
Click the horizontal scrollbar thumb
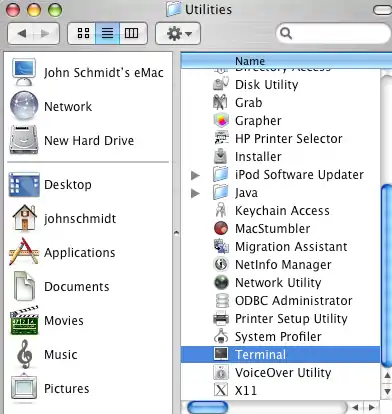tap(208, 407)
